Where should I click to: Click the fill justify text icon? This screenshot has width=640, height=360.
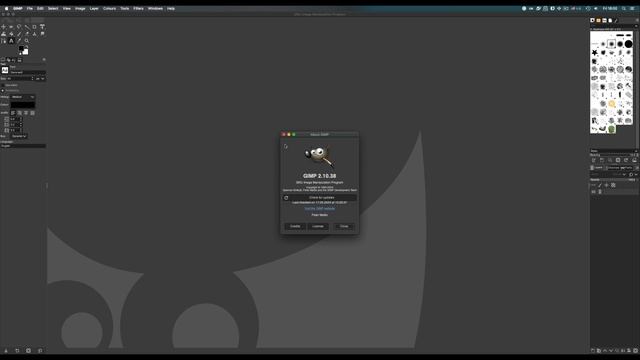(33, 113)
